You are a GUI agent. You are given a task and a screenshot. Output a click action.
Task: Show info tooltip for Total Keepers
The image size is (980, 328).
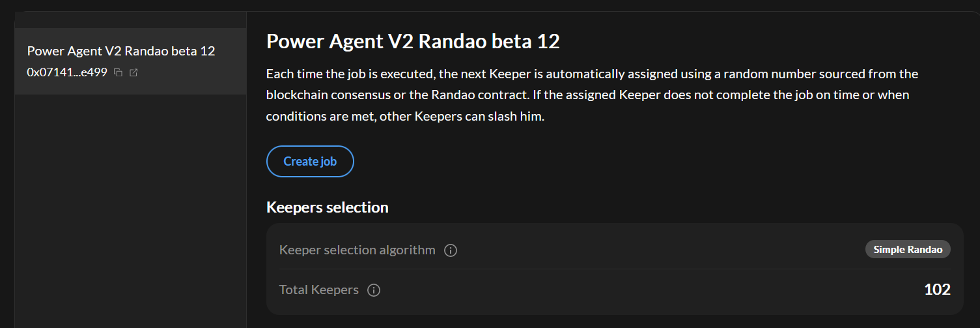click(374, 290)
